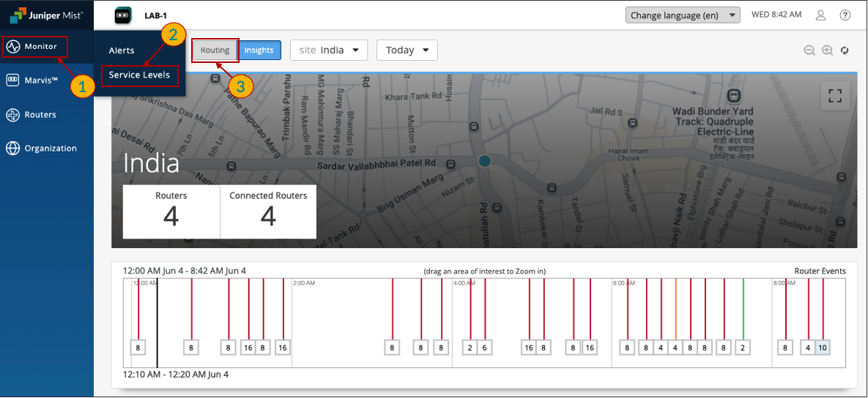Select the Routers sidebar icon
Viewport: 868px width, 398px height.
[12, 115]
